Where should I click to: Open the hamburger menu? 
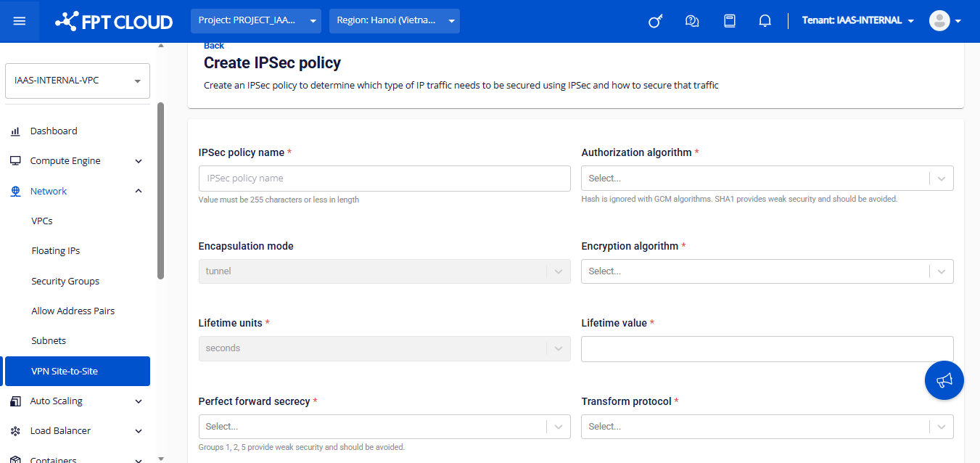[20, 21]
